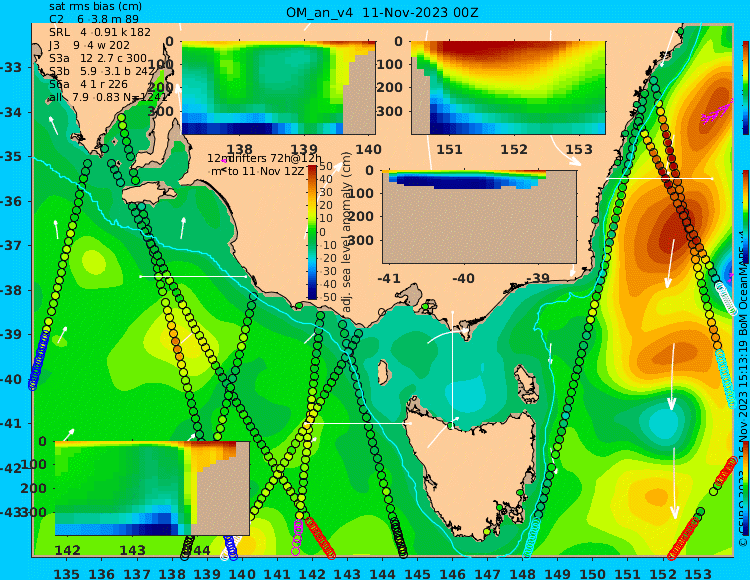This screenshot has height=580, width=750.
Task: Click the SRL satellite statistics row
Action: coord(99,32)
